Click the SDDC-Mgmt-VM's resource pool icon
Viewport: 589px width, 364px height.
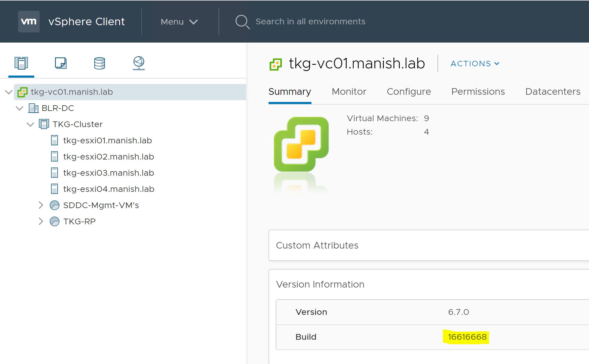[x=54, y=205]
